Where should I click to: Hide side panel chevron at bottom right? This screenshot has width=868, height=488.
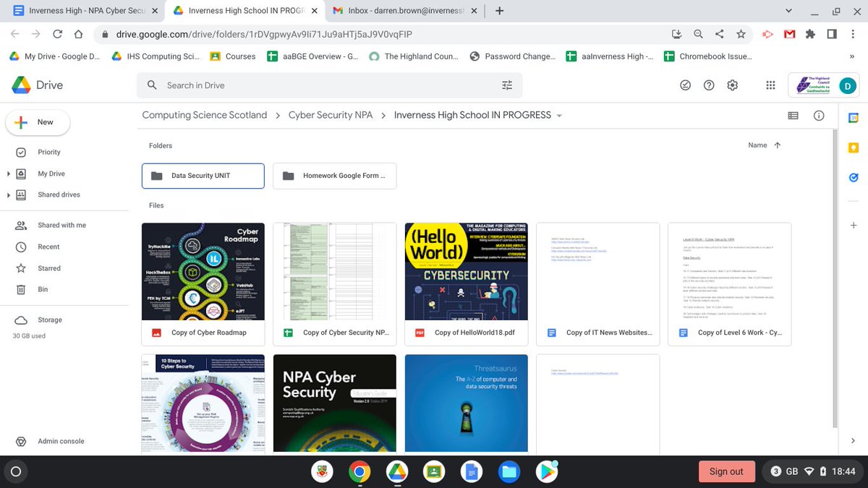(854, 441)
